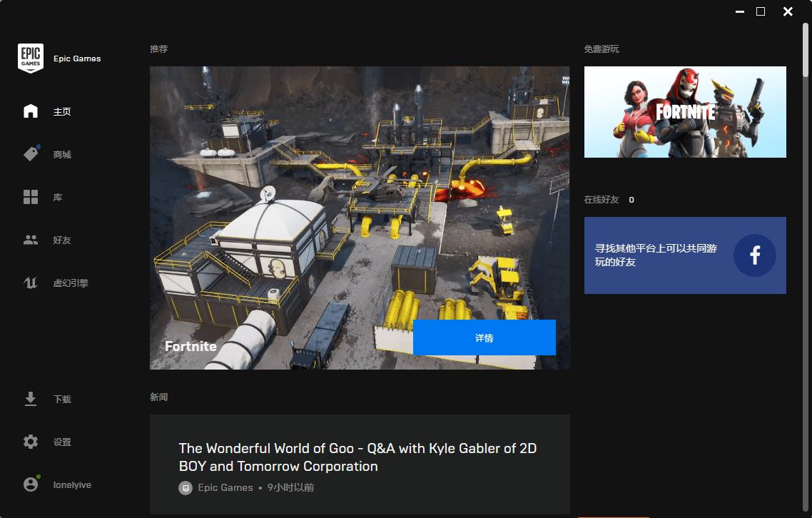Click the Epic Games author name under the article
The image size is (812, 518).
click(225, 487)
